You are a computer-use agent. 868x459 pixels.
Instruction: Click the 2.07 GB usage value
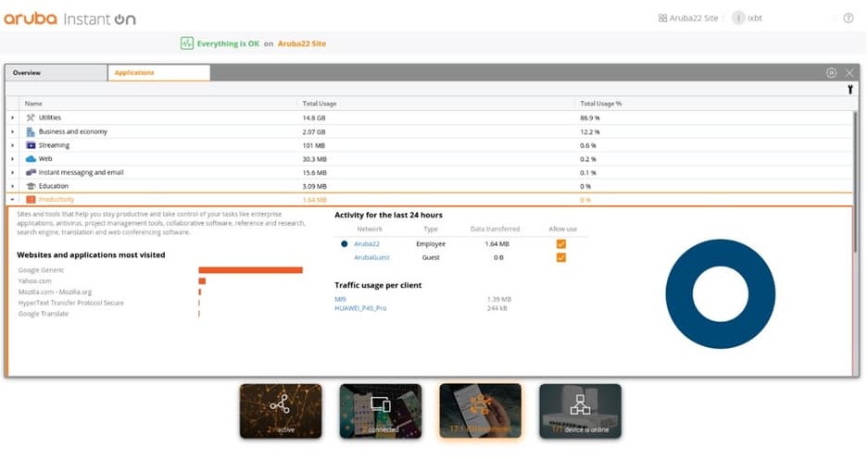click(x=314, y=131)
